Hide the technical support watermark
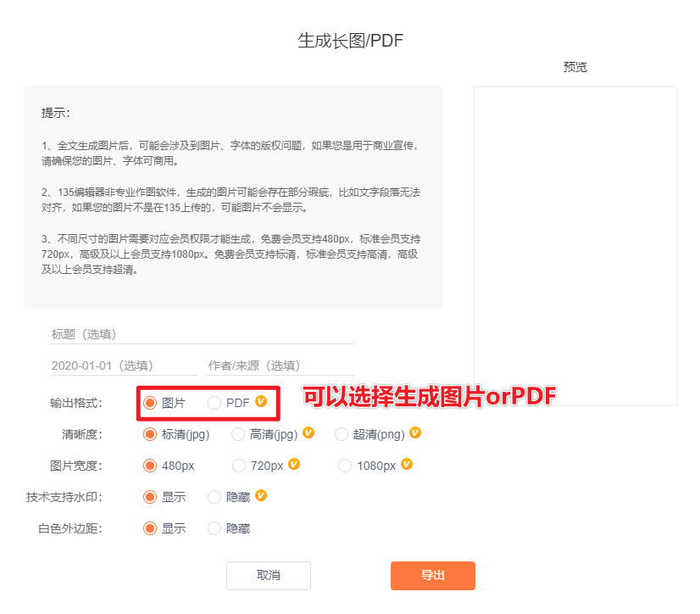Image resolution: width=700 pixels, height=614 pixels. pos(214,497)
